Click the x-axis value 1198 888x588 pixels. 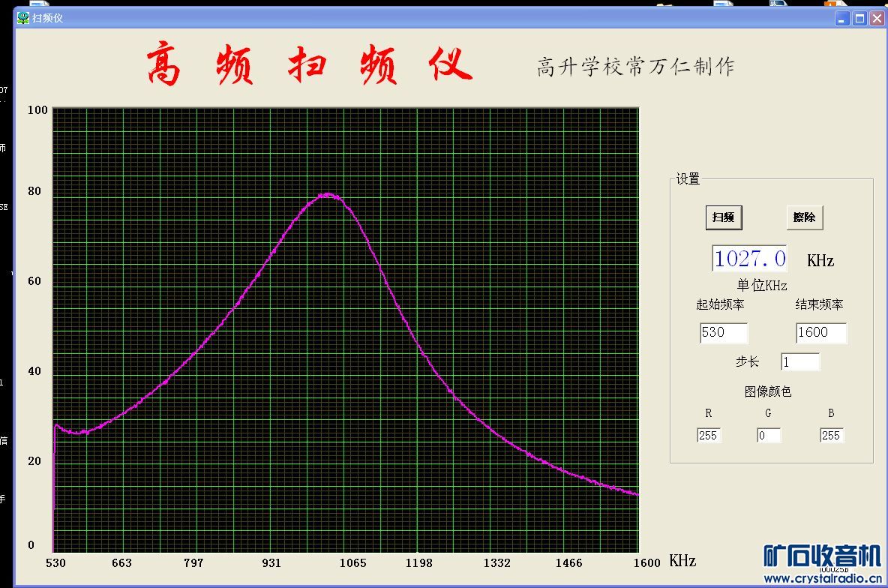pos(419,563)
